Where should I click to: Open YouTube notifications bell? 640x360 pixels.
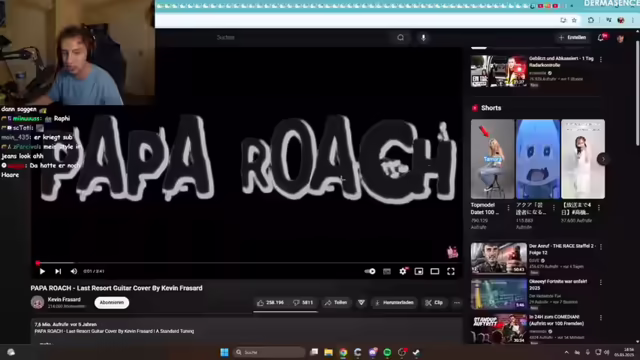coord(601,38)
